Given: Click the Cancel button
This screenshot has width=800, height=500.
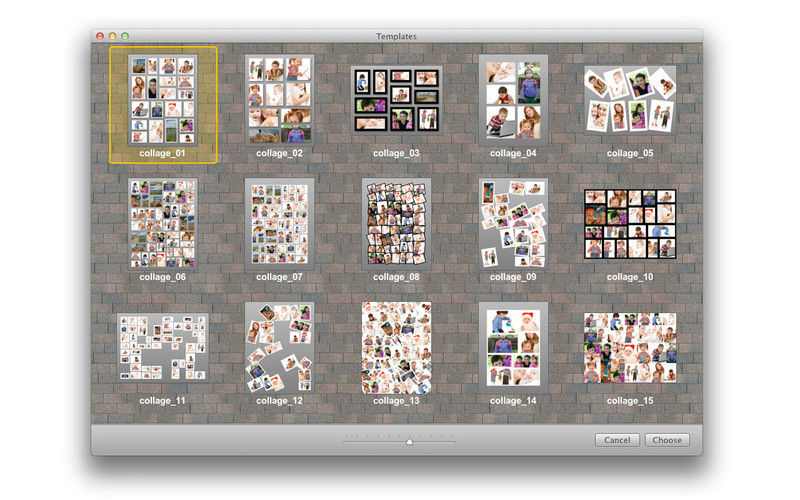Looking at the screenshot, I should [x=617, y=440].
